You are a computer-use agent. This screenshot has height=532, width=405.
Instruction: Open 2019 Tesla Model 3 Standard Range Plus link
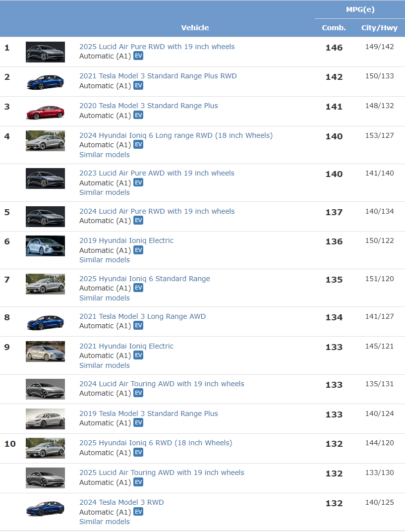tap(149, 414)
